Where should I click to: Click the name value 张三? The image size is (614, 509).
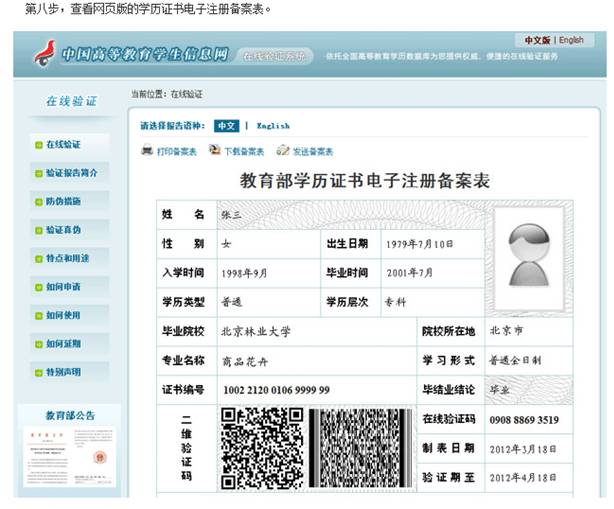coord(231,215)
